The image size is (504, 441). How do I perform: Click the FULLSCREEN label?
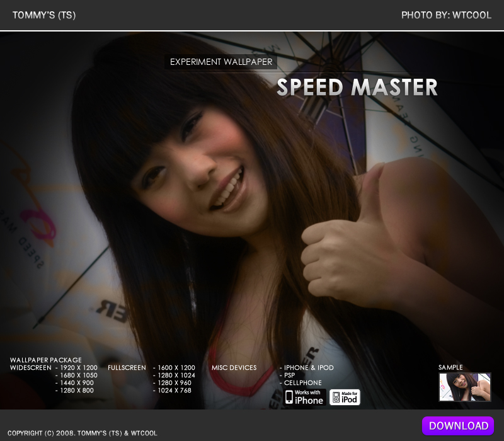(x=127, y=367)
